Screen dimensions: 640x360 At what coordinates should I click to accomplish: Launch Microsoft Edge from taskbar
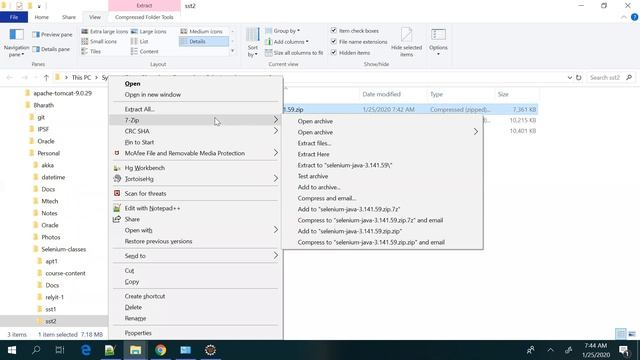pos(86,350)
